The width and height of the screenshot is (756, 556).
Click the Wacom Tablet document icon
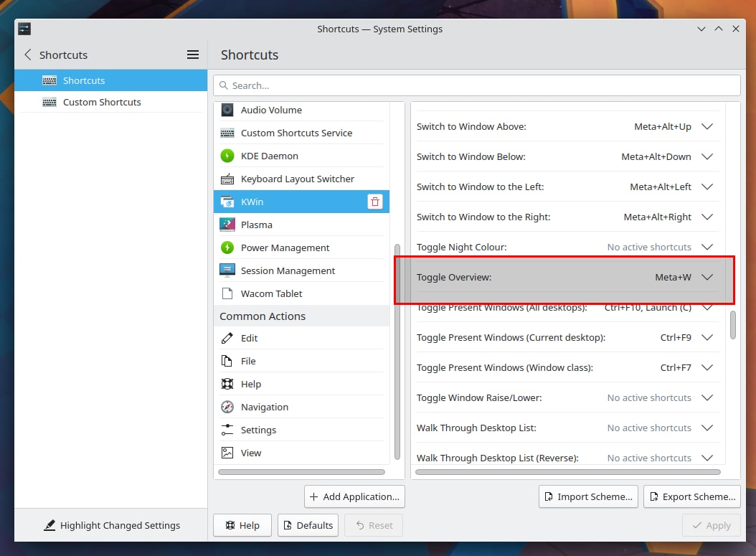click(x=227, y=293)
